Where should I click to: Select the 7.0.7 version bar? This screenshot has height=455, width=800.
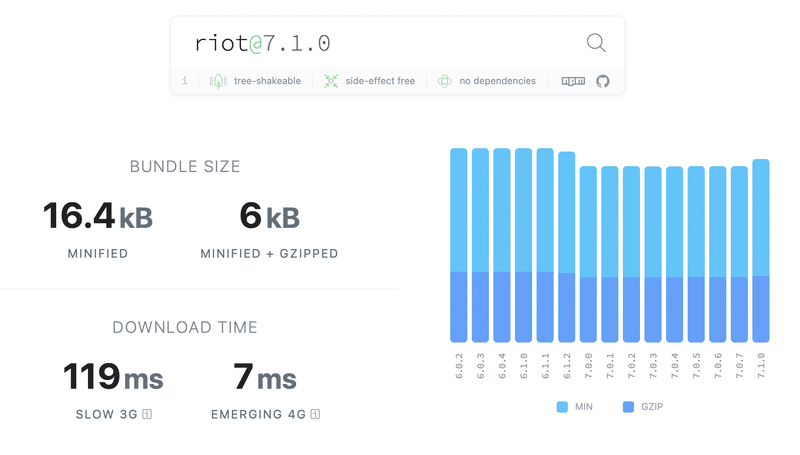tap(739, 254)
